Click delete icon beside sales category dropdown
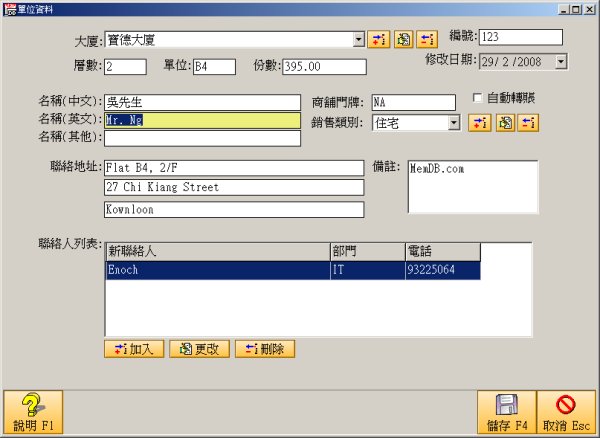 pyautogui.click(x=528, y=123)
